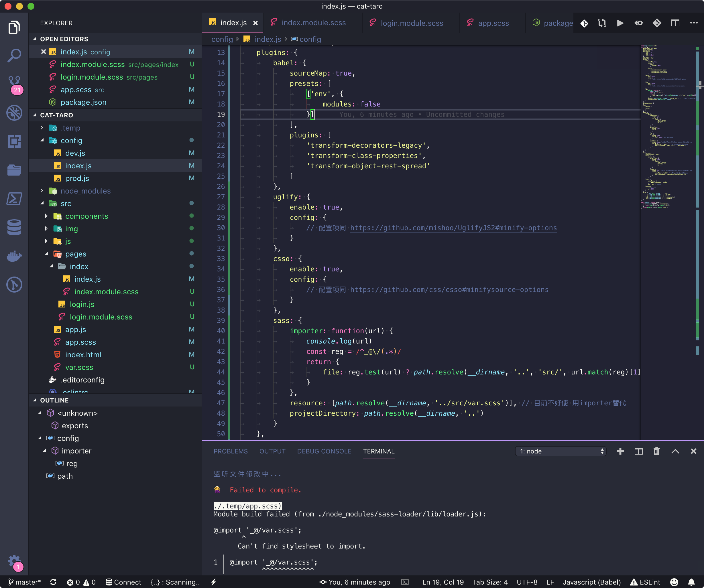This screenshot has width=704, height=588.
Task: Open the Search view in the activity bar
Action: click(x=14, y=55)
